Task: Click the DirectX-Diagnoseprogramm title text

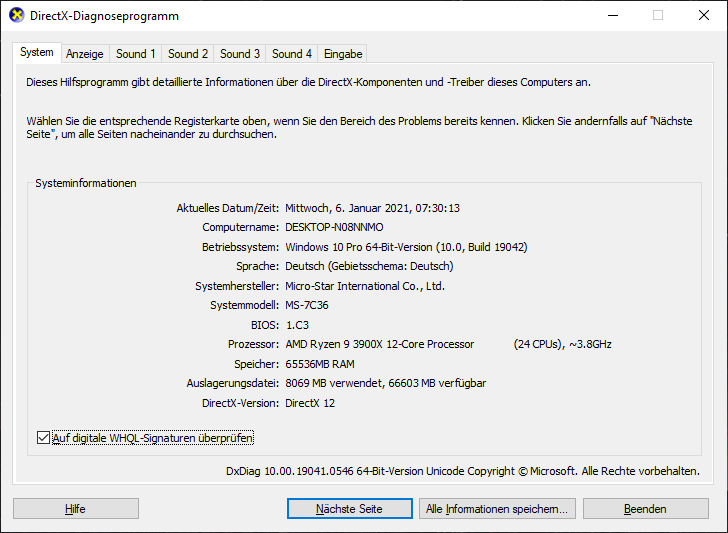Action: [x=104, y=16]
